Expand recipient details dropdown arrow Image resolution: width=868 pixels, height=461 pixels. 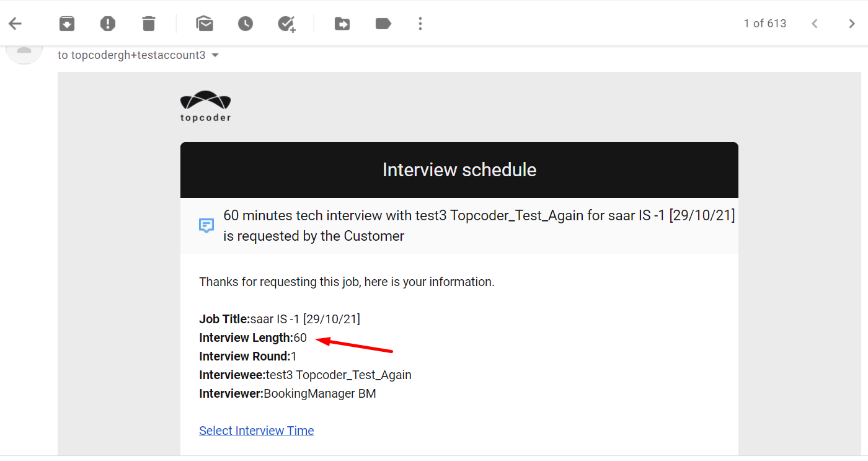(x=215, y=55)
